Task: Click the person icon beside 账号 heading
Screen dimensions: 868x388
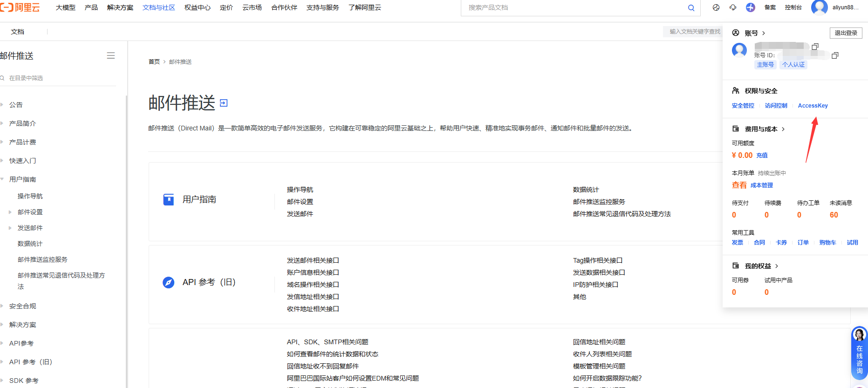Action: click(736, 33)
